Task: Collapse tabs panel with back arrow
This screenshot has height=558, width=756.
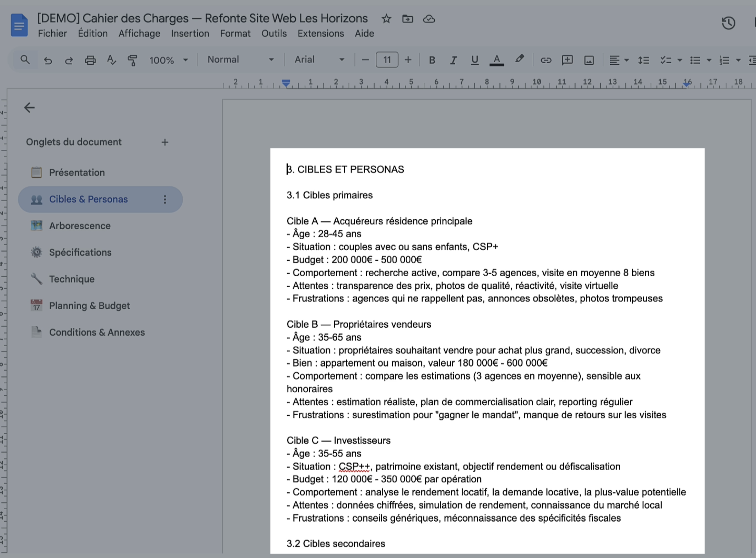Action: pos(29,108)
